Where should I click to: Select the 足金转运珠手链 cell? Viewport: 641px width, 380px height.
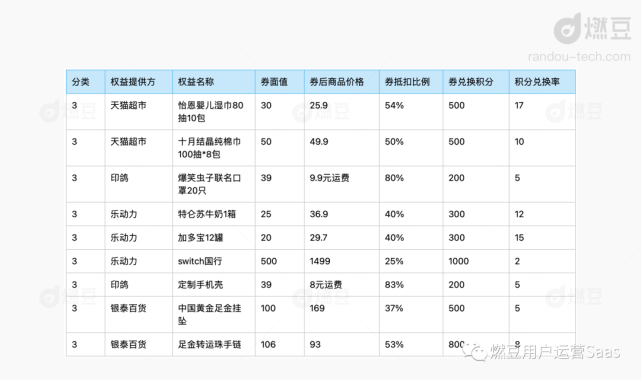tap(214, 344)
